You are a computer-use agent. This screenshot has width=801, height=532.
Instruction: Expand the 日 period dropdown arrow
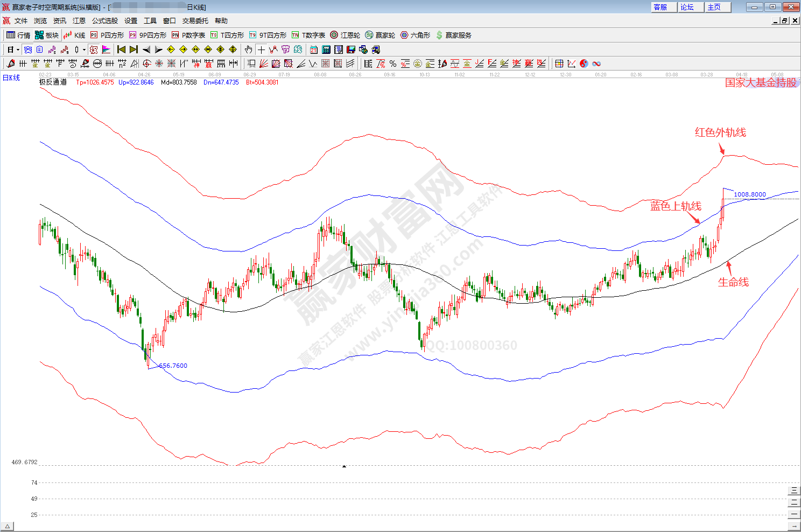pos(18,50)
